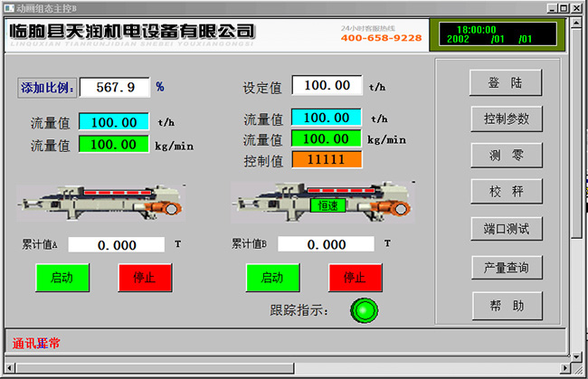Click the 累计值A field 0.000
Screen dimensions: 588x379
coord(117,245)
